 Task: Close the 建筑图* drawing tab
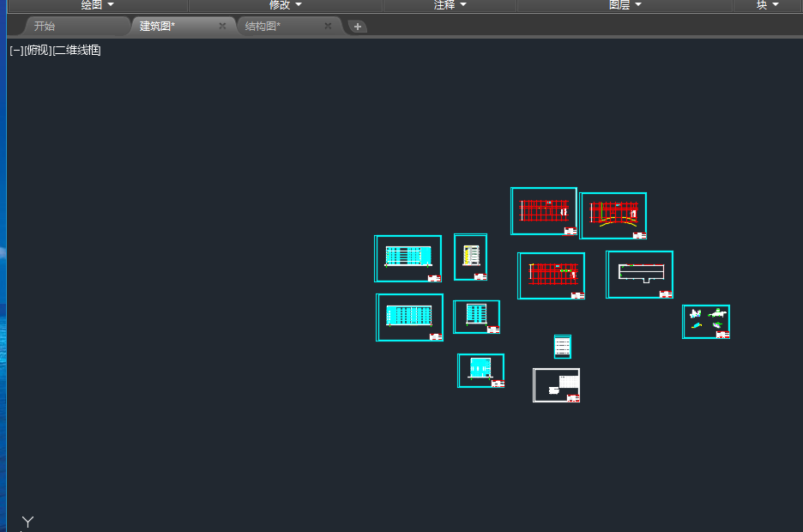[x=222, y=26]
